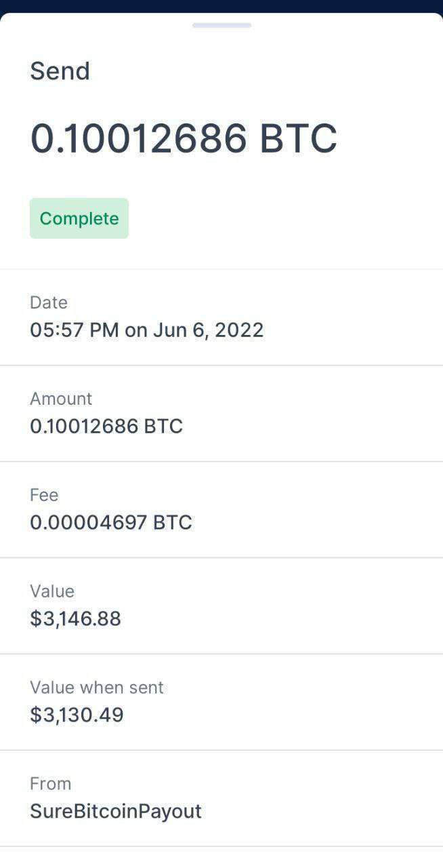Screen dimensions: 443x868
Task: Tap the BTC unit in the Fee row
Action: point(173,523)
